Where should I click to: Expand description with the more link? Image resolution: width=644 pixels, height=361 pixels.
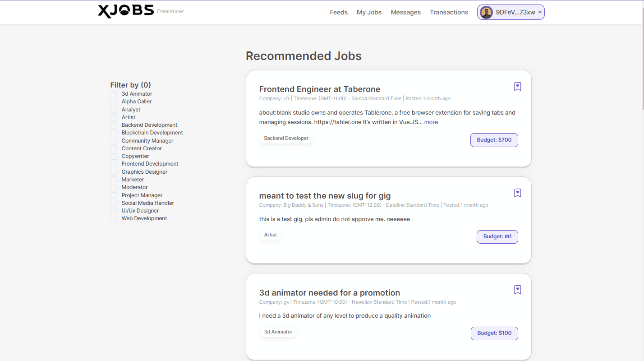pyautogui.click(x=431, y=122)
